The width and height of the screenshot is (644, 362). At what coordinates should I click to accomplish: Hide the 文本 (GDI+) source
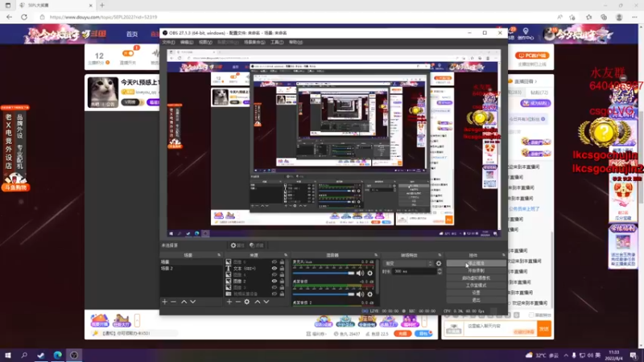275,269
